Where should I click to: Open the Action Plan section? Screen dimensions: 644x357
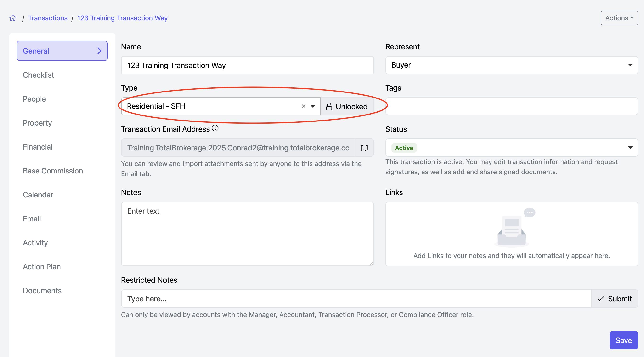click(42, 266)
